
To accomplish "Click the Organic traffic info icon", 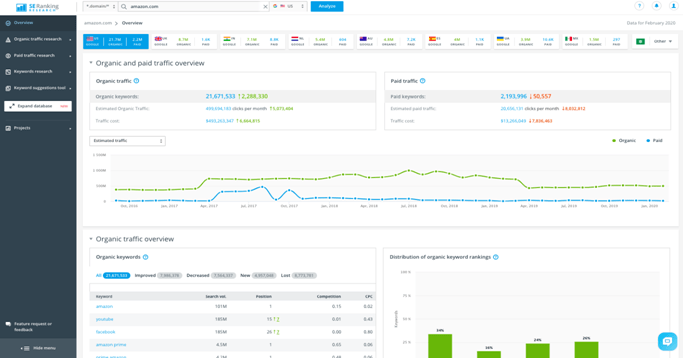I will point(136,81).
